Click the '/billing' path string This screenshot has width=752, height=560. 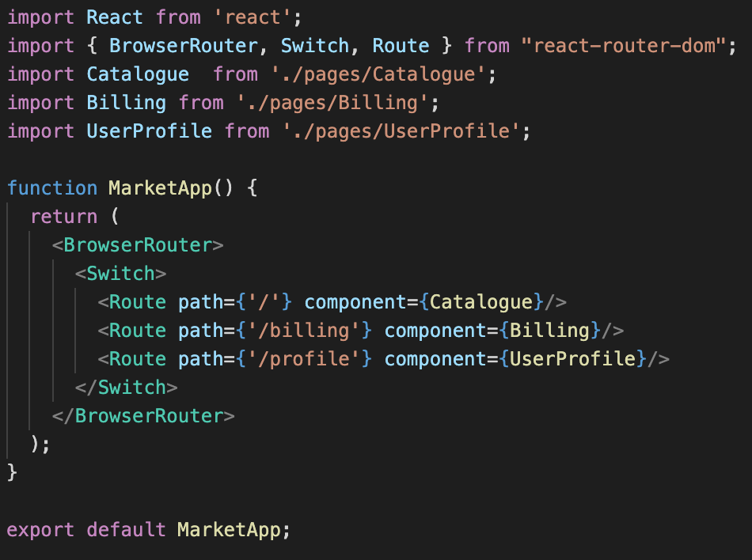pyautogui.click(x=304, y=331)
